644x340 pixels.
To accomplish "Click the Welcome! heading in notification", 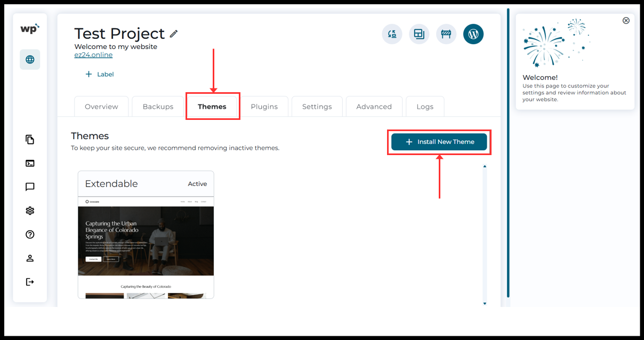I will click(x=540, y=77).
